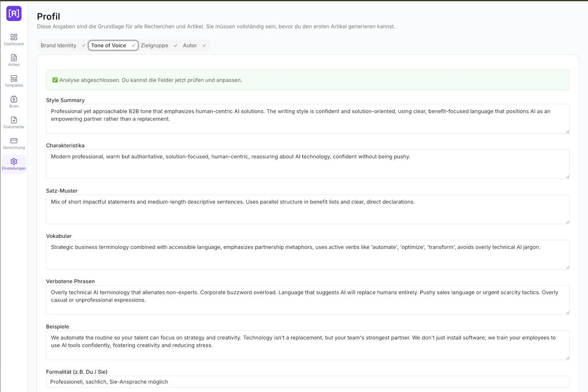Grab resize handle of Charakteristika field
Screen dimensions: 588x392
(x=567, y=177)
